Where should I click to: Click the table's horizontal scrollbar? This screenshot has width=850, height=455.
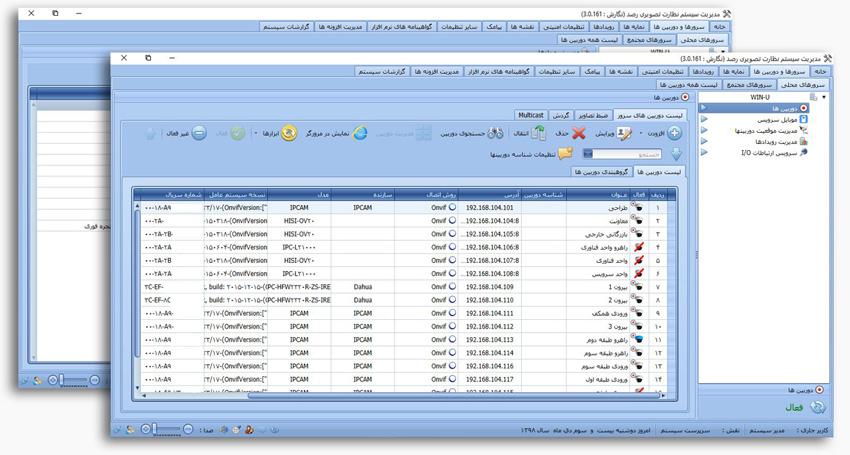click(x=454, y=396)
